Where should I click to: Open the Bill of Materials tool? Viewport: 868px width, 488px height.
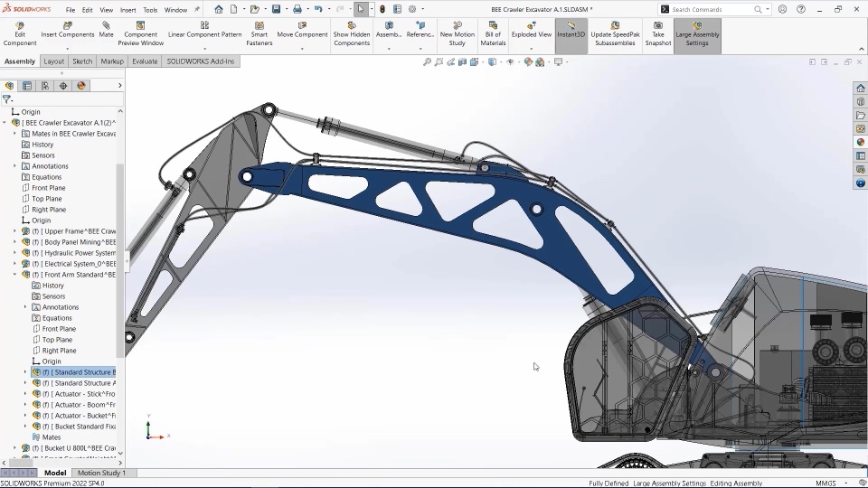coord(493,34)
